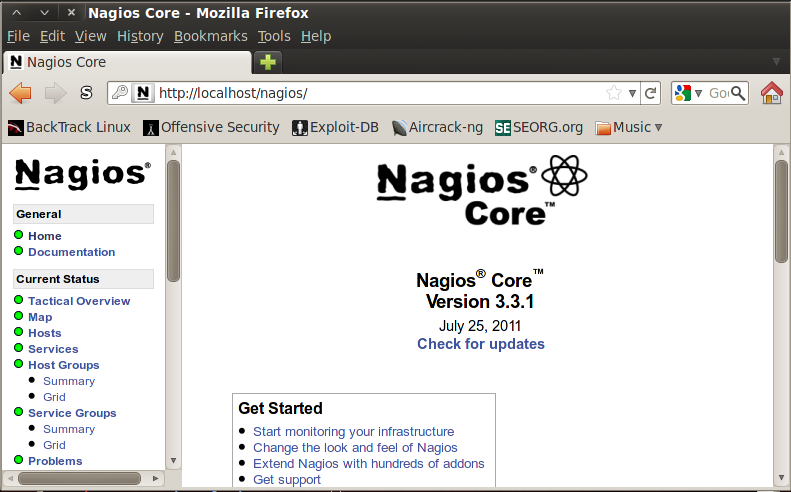This screenshot has width=791, height=492.
Task: Click the sidebar scroll right arrow
Action: coord(155,478)
